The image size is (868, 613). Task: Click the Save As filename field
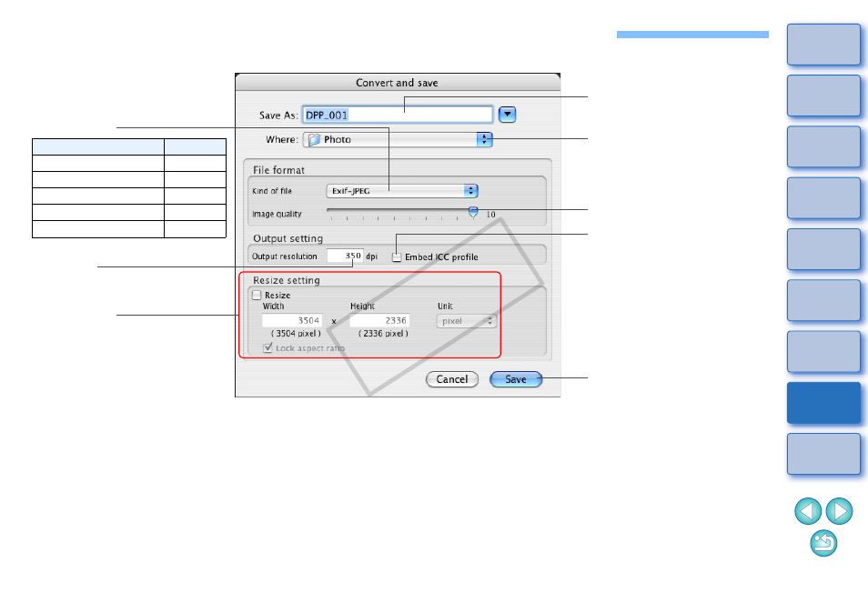[x=398, y=116]
